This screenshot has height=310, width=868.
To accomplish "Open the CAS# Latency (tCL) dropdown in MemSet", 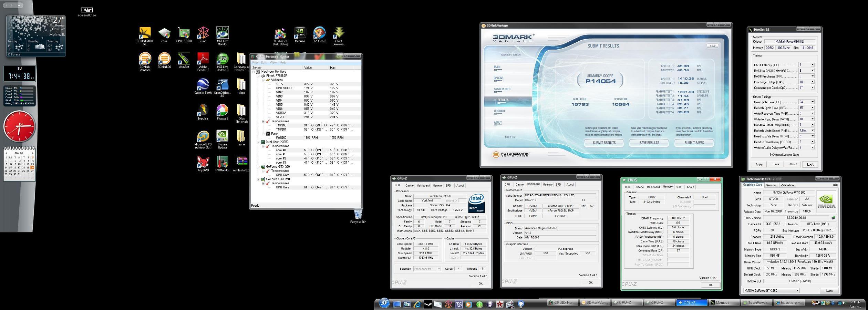I will tap(812, 65).
